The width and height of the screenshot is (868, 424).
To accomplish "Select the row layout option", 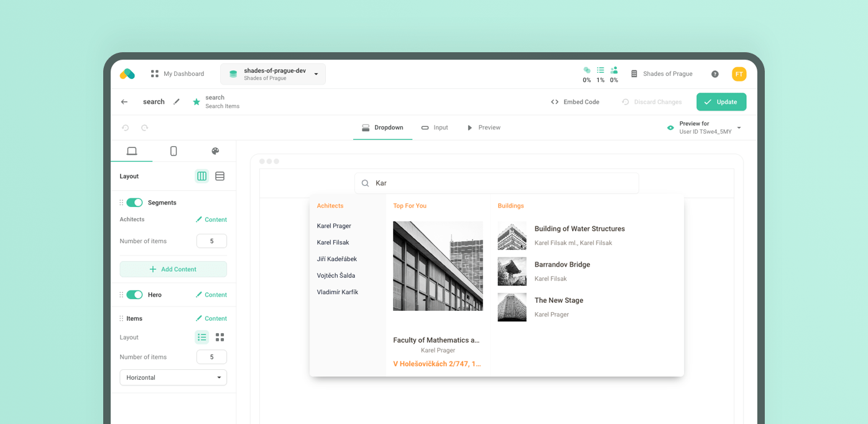I will (220, 177).
